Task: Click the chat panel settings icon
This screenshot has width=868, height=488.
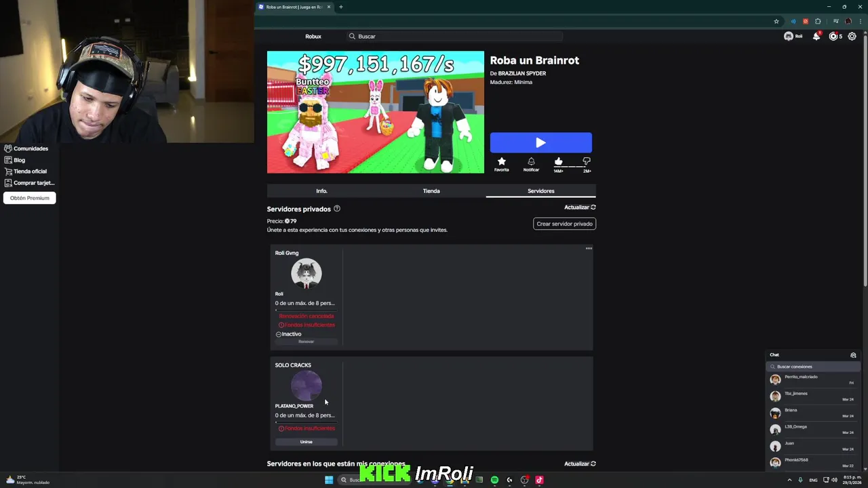Action: 853,355
